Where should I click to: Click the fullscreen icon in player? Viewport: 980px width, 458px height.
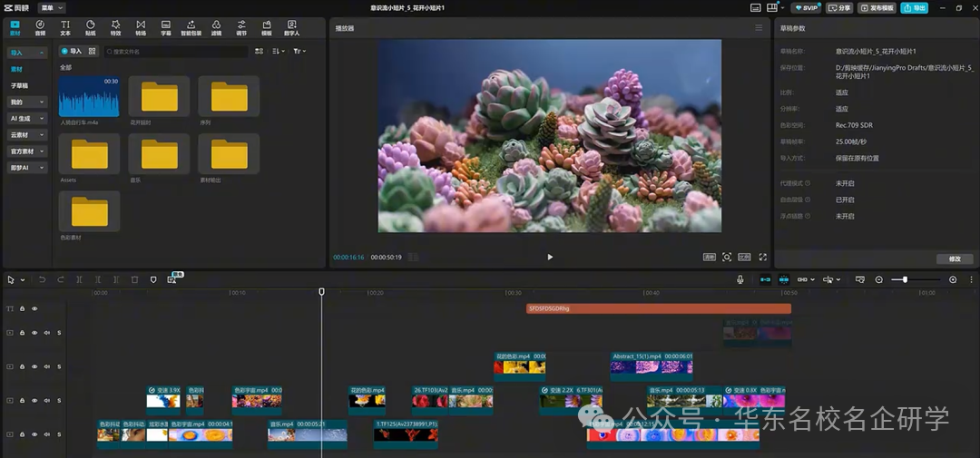(x=763, y=257)
